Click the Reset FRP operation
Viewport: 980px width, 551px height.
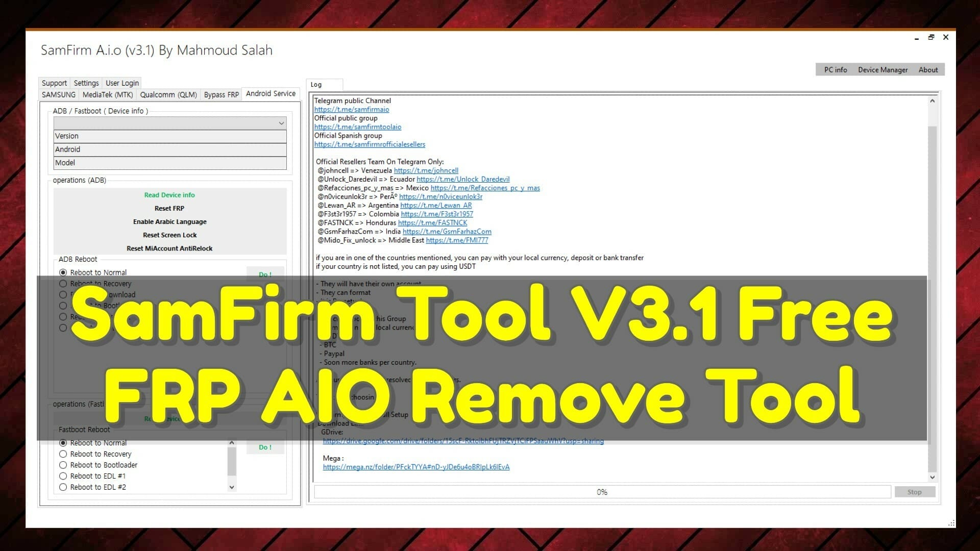[x=169, y=208]
